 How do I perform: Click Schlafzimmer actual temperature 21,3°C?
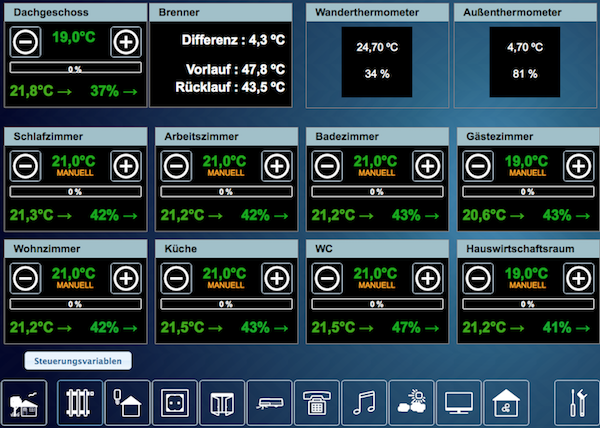(x=31, y=215)
